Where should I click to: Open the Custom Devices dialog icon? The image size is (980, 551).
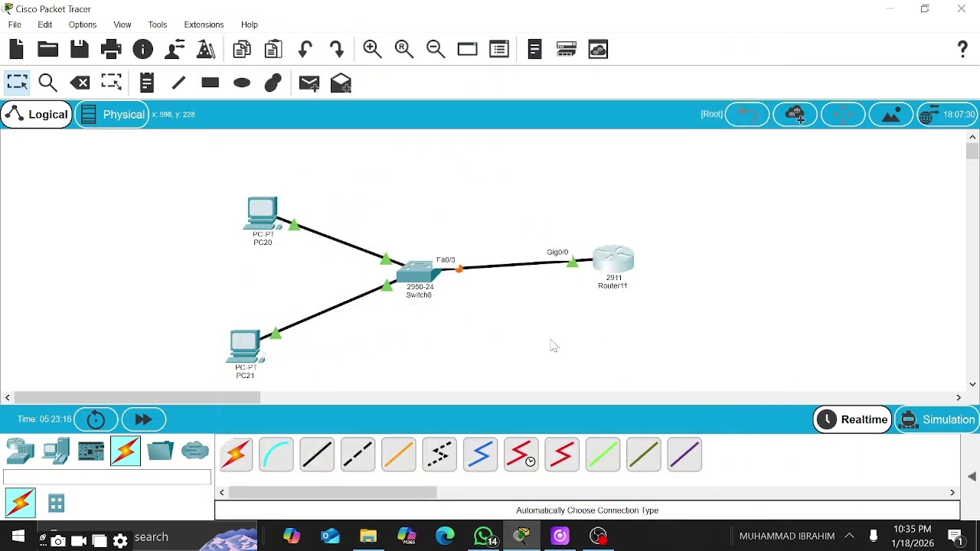[x=499, y=50]
